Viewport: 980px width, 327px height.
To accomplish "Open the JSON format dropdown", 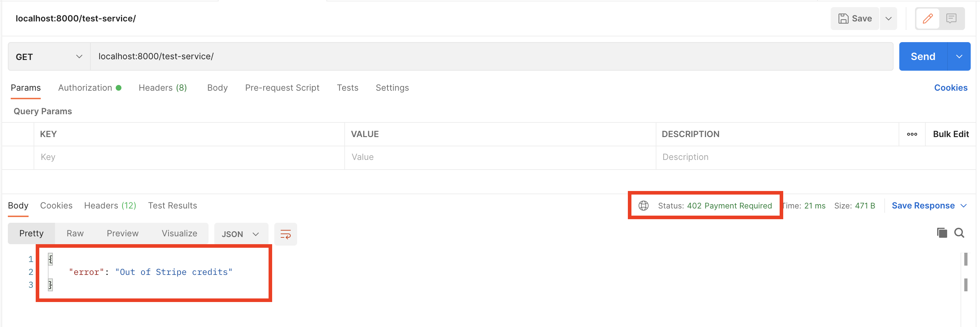I will (241, 234).
